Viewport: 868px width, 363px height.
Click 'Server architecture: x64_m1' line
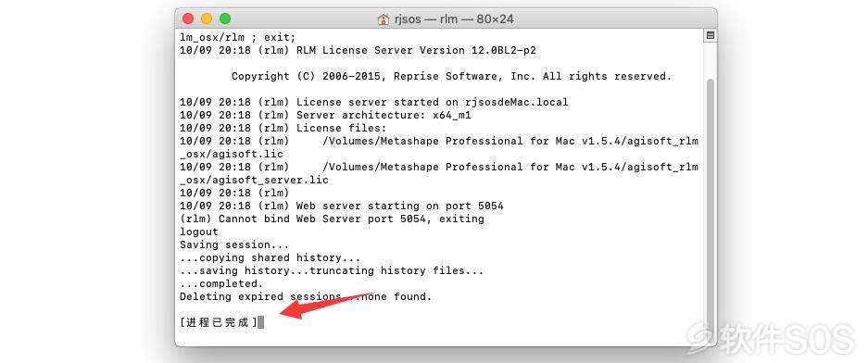pos(384,115)
